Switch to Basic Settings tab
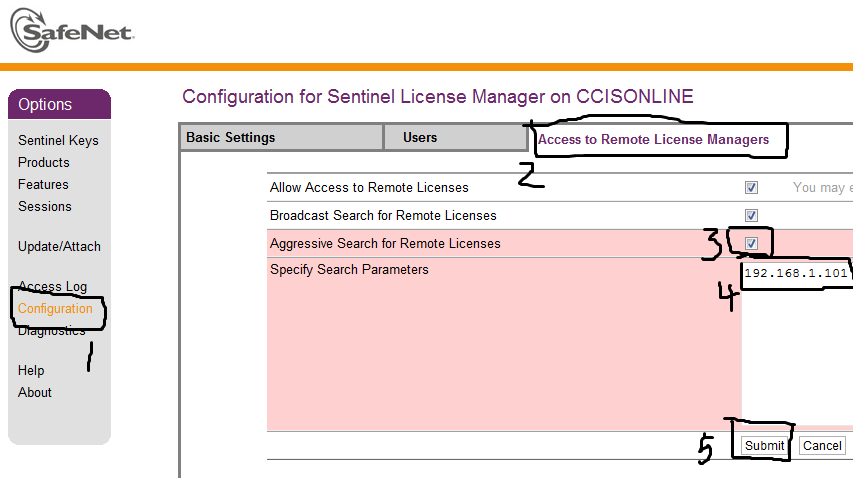The image size is (853, 478). click(x=281, y=138)
